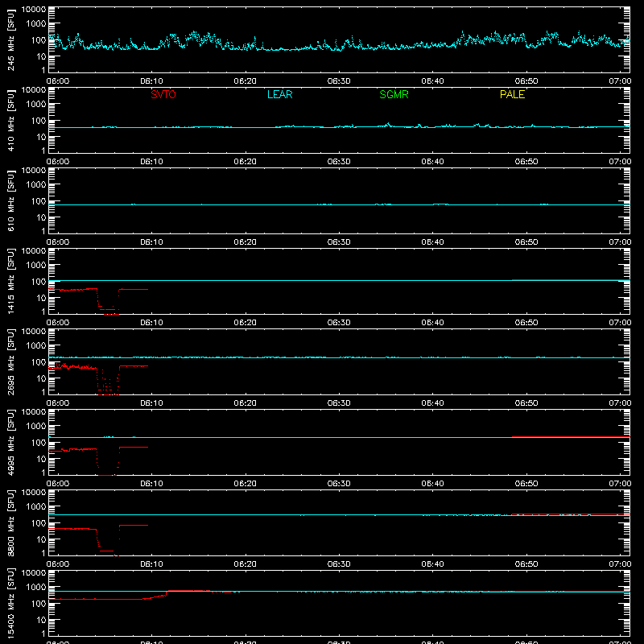This screenshot has width=644, height=644.
Task: Click 06:10 time label below 245 MHz panel
Action: [151, 81]
